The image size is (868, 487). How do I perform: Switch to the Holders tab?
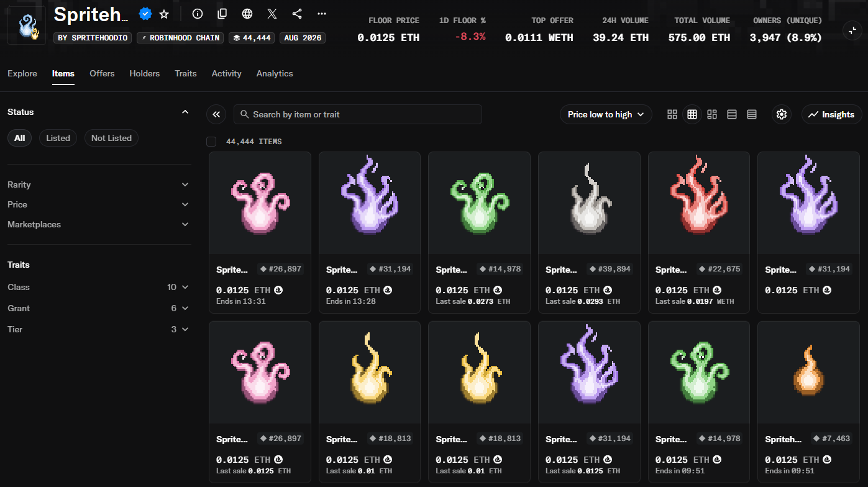[x=145, y=73]
